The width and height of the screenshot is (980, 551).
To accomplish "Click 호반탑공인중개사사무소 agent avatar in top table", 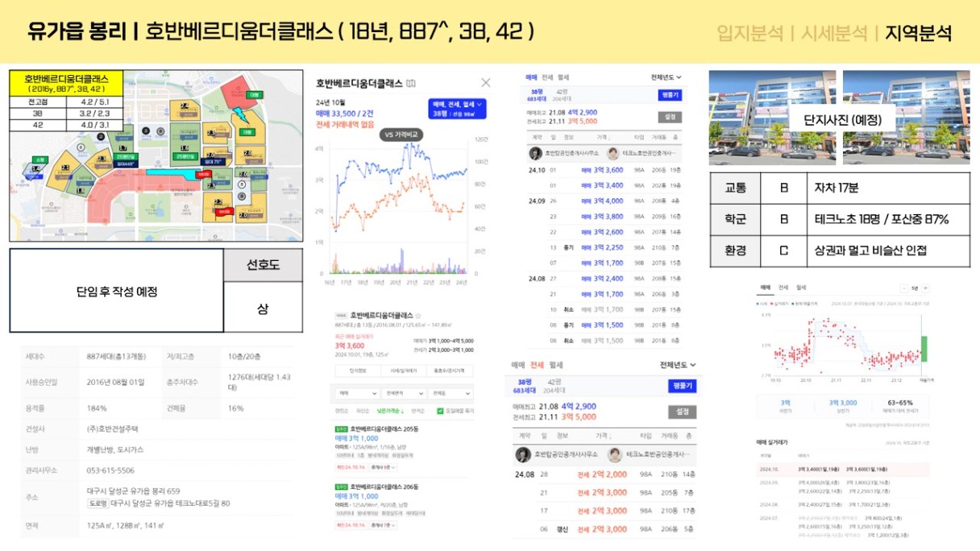I will point(535,153).
